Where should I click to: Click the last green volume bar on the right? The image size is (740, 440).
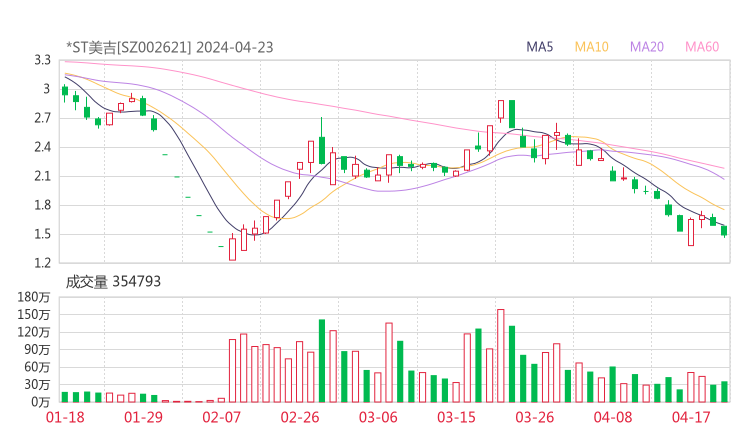pyautogui.click(x=724, y=392)
